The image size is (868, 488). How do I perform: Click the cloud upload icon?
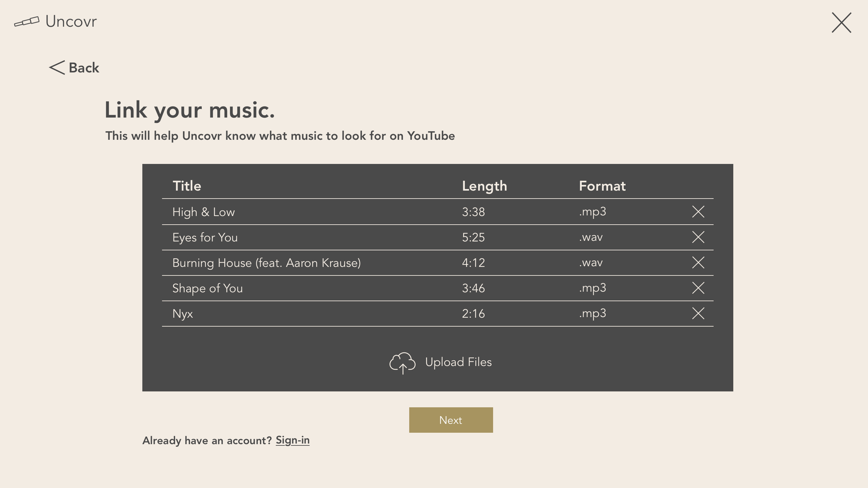click(x=402, y=363)
